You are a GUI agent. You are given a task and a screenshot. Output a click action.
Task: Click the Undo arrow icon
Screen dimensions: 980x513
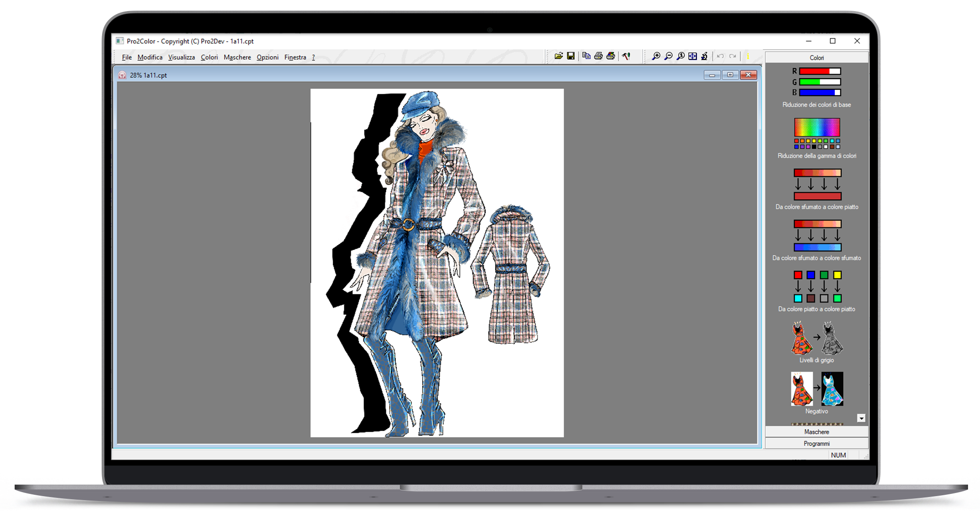point(720,56)
